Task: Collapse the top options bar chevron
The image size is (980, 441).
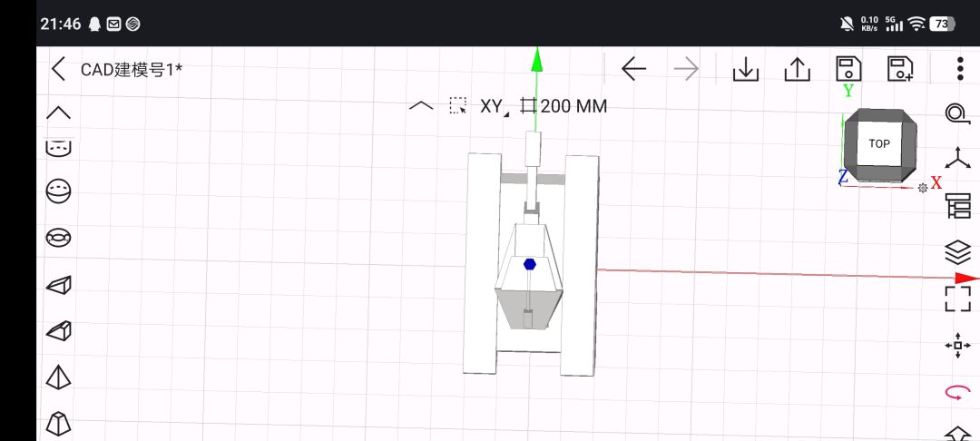Action: [421, 106]
